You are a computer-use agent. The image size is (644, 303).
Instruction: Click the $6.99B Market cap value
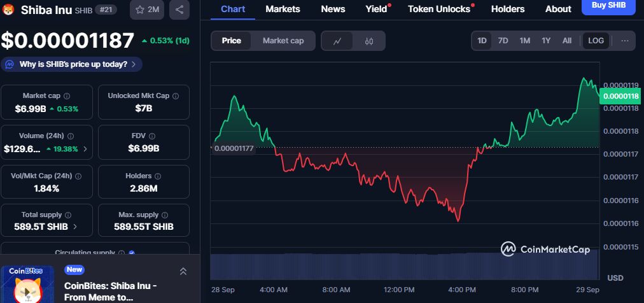click(31, 109)
